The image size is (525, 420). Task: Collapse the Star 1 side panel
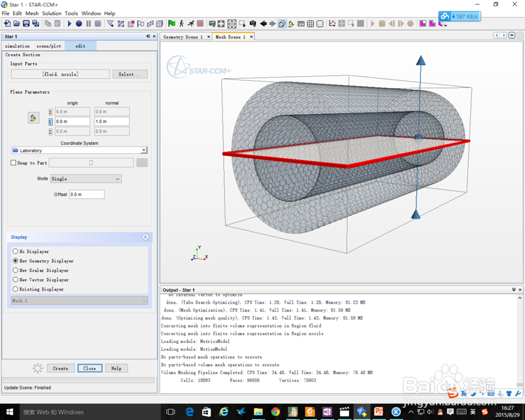click(x=148, y=36)
